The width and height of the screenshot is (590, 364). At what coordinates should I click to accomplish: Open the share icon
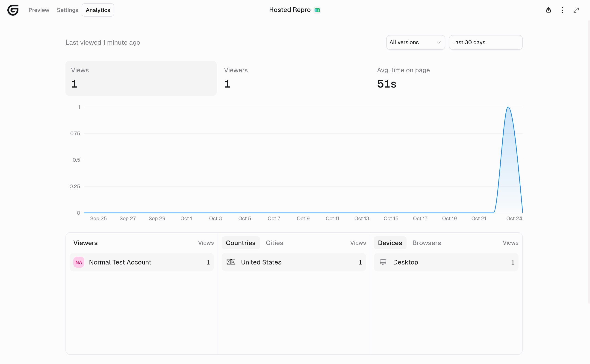(548, 10)
